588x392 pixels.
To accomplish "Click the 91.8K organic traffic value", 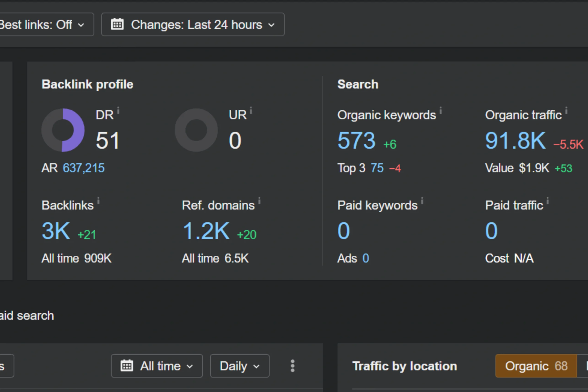I will coord(515,140).
